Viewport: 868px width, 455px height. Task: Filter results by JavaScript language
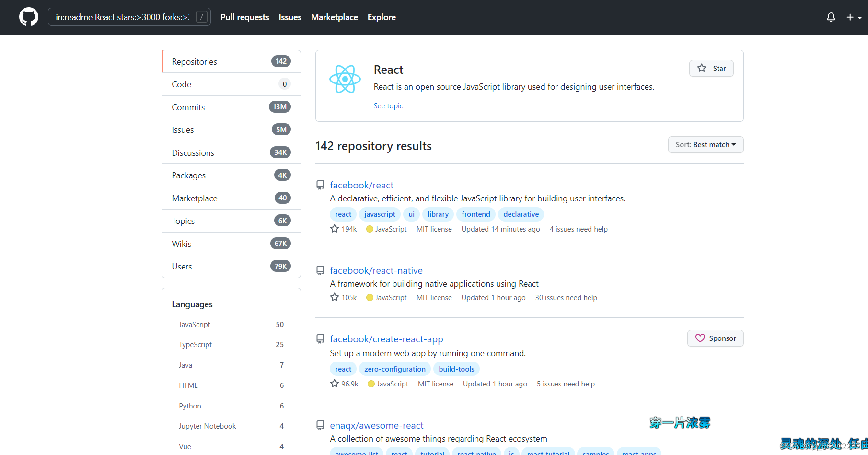[x=231, y=325]
